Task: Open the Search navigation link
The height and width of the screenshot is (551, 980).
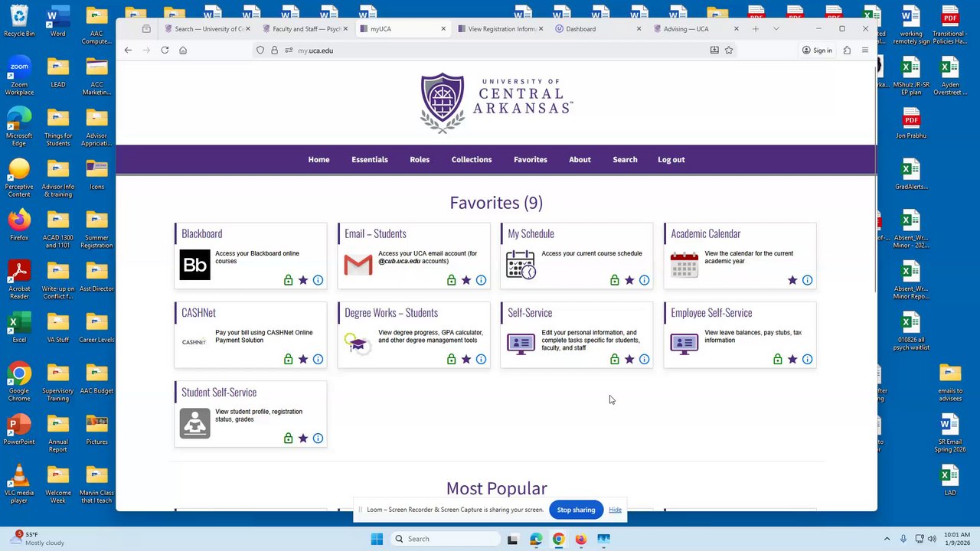Action: tap(625, 160)
